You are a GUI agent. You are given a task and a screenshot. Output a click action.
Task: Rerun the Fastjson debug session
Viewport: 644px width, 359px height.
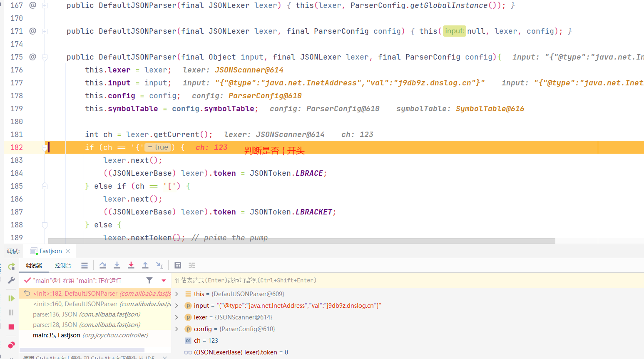click(11, 266)
